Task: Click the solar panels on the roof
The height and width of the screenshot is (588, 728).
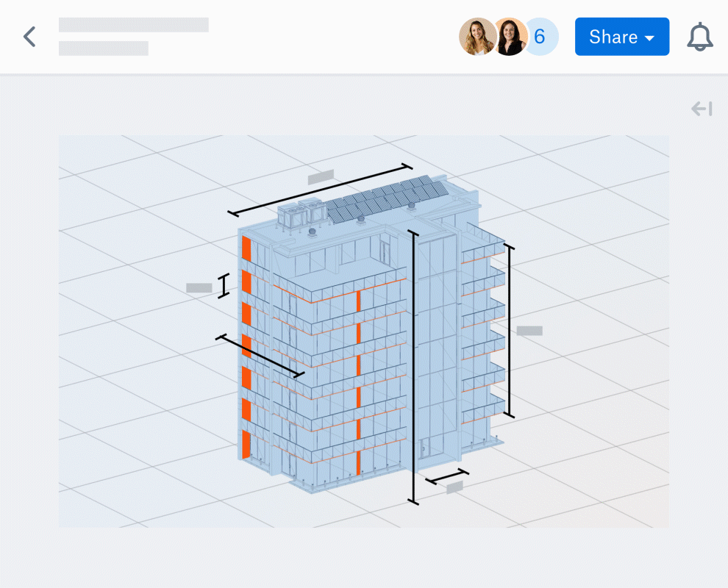Action: [386, 200]
